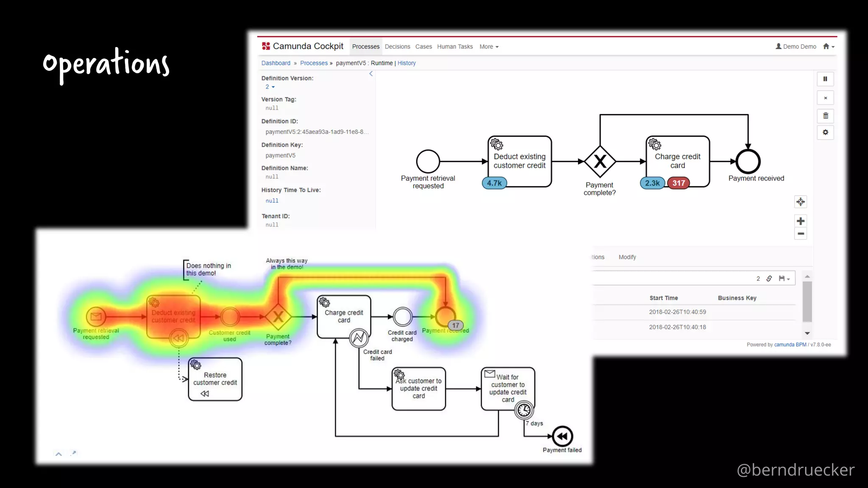Switch to the Decisions tab
Screen dimensions: 868x488
[397, 47]
